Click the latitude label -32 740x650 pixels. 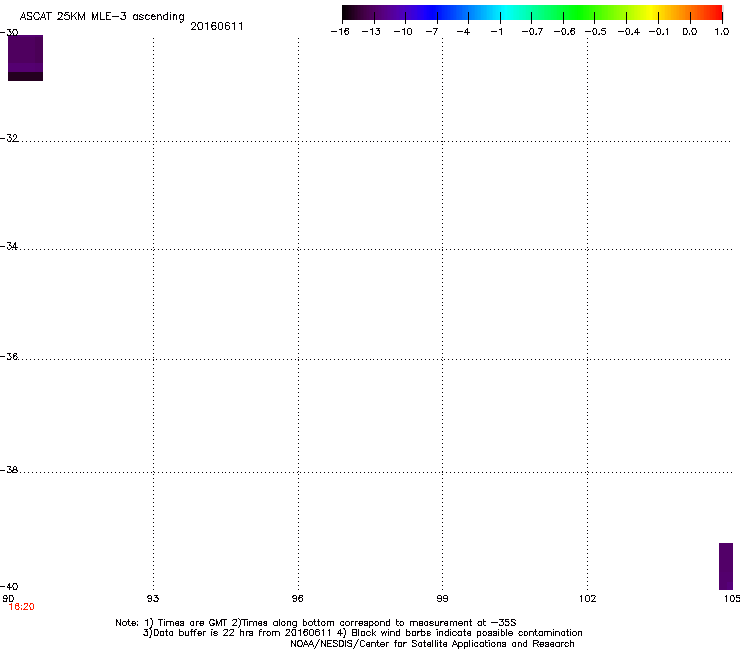click(9, 138)
